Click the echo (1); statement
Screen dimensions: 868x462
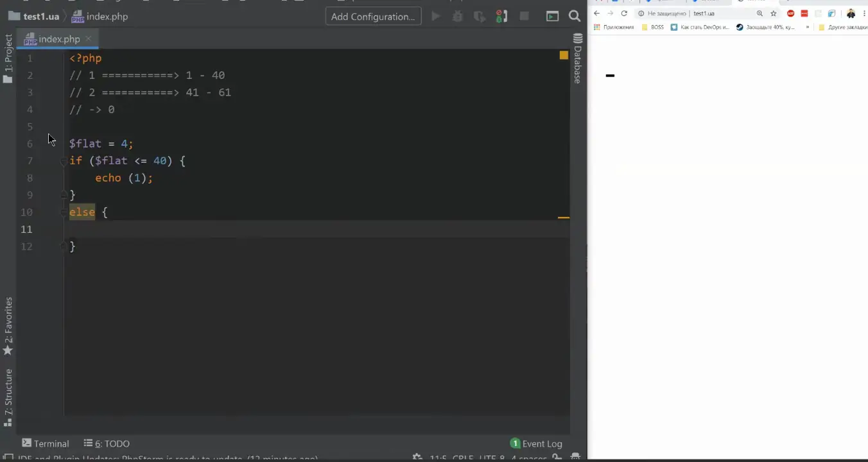[x=124, y=178]
